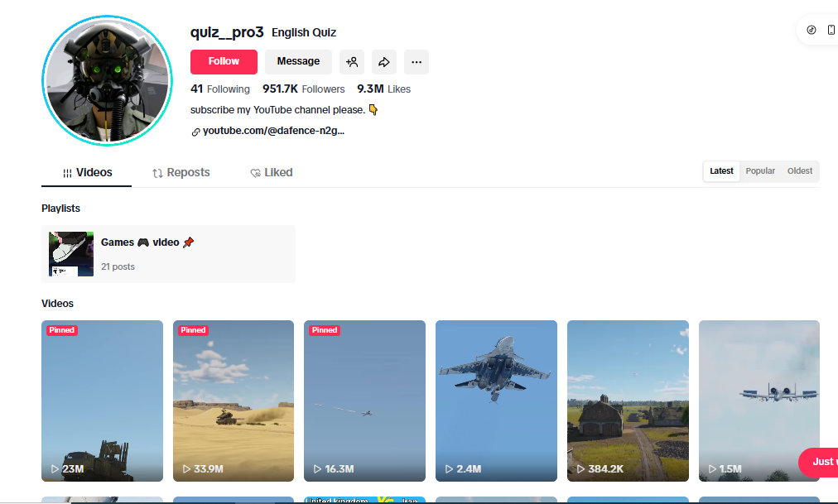Open the pinned desert tank video 33.9M

[234, 401]
